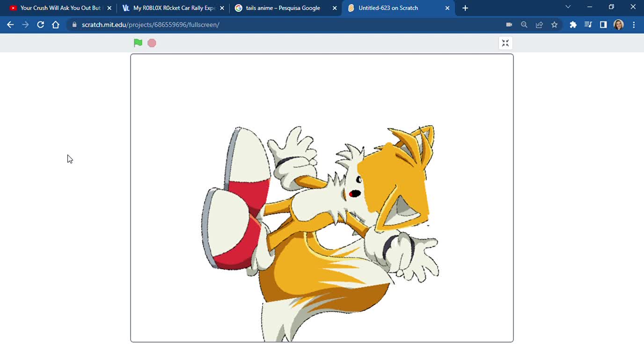Click the camera icon in address bar

pyautogui.click(x=509, y=25)
